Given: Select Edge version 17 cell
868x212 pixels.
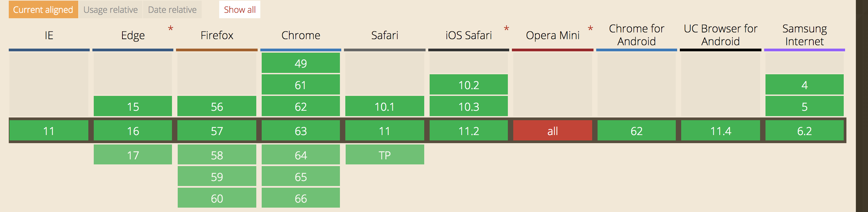Looking at the screenshot, I should click(x=133, y=155).
